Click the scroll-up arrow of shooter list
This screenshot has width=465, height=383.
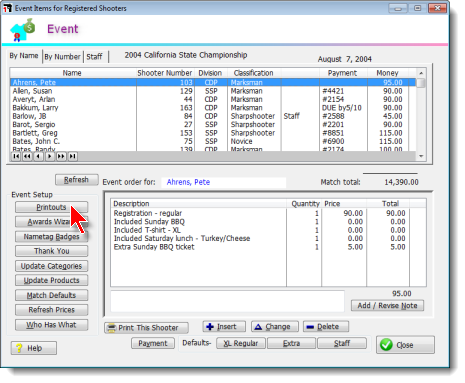421,73
